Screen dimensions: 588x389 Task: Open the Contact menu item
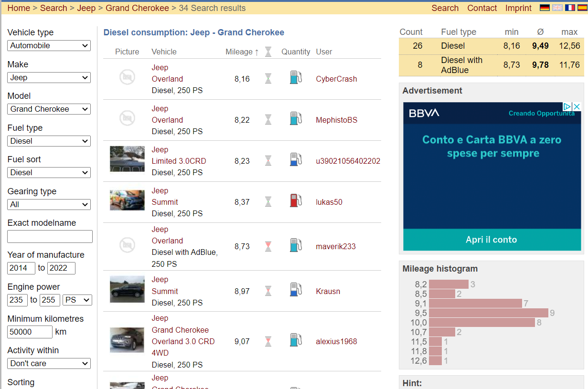482,8
